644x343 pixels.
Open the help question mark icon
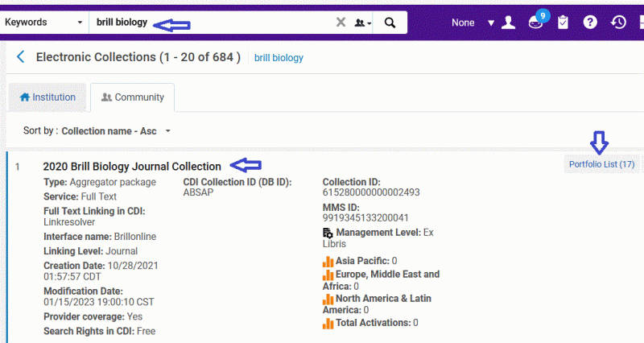(x=590, y=23)
